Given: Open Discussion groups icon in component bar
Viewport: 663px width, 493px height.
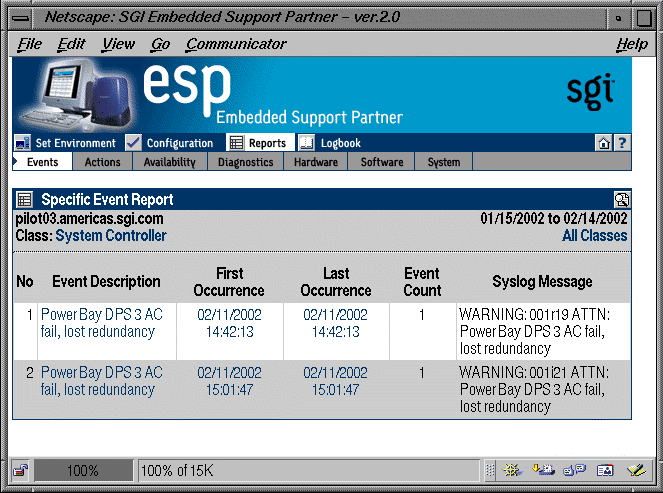Looking at the screenshot, I should click(574, 469).
